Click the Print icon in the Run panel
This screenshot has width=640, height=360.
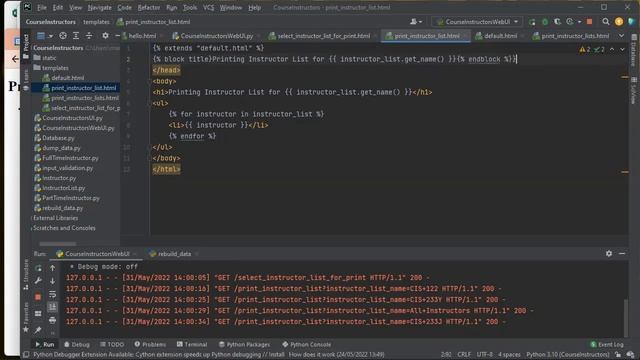pyautogui.click(x=53, y=320)
